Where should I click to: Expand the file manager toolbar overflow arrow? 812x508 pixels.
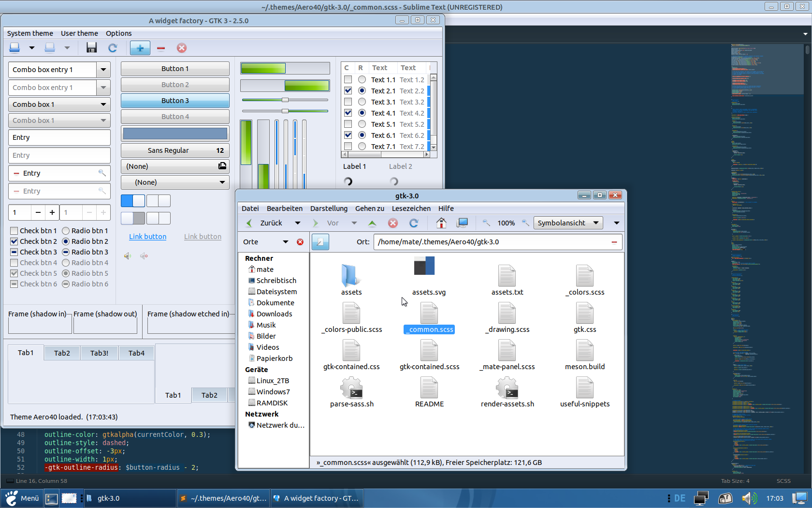[617, 223]
